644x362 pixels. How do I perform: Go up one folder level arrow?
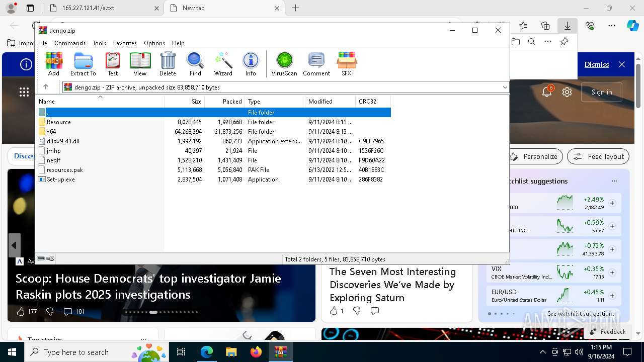tap(45, 87)
